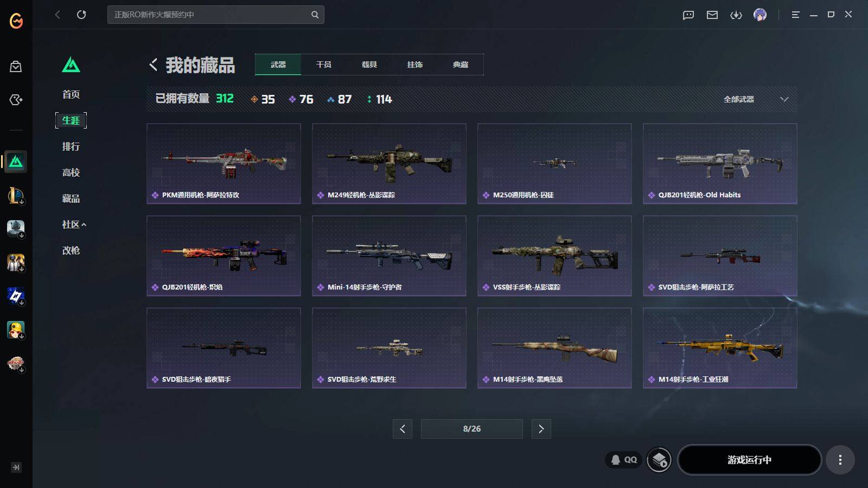Select the QJB201轻机枪-炽焰 weapon card
The width and height of the screenshot is (868, 488).
[x=224, y=256]
